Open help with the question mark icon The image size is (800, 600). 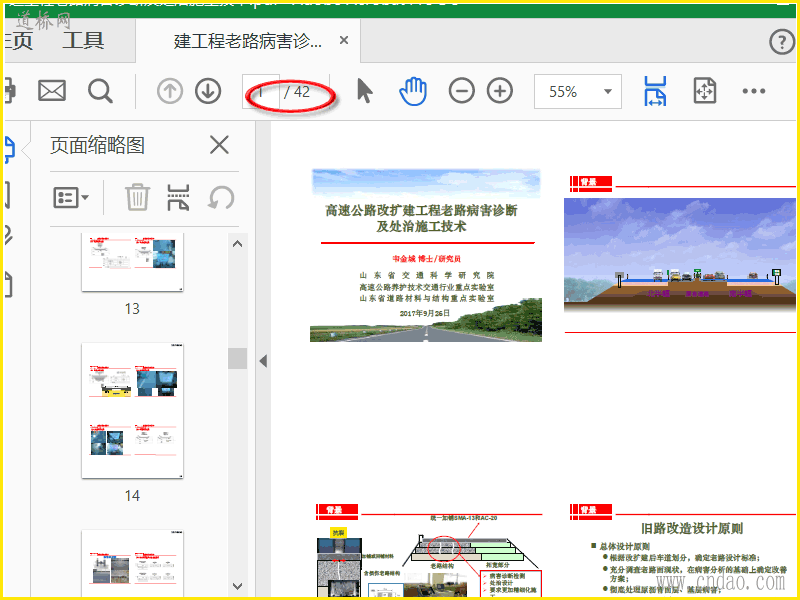[x=782, y=42]
